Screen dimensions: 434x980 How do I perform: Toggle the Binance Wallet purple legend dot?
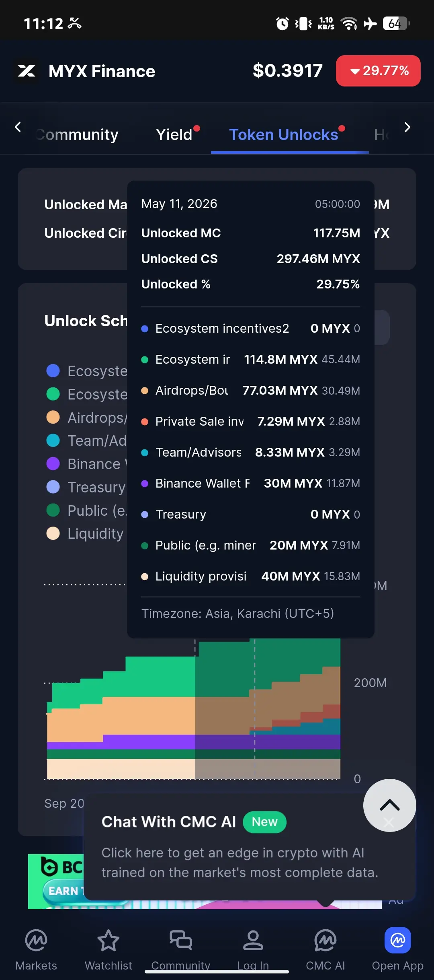[x=53, y=463]
